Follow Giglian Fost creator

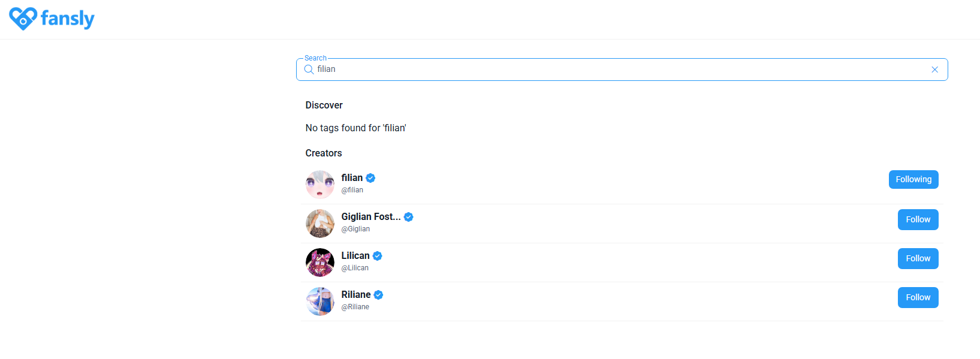[x=918, y=219]
